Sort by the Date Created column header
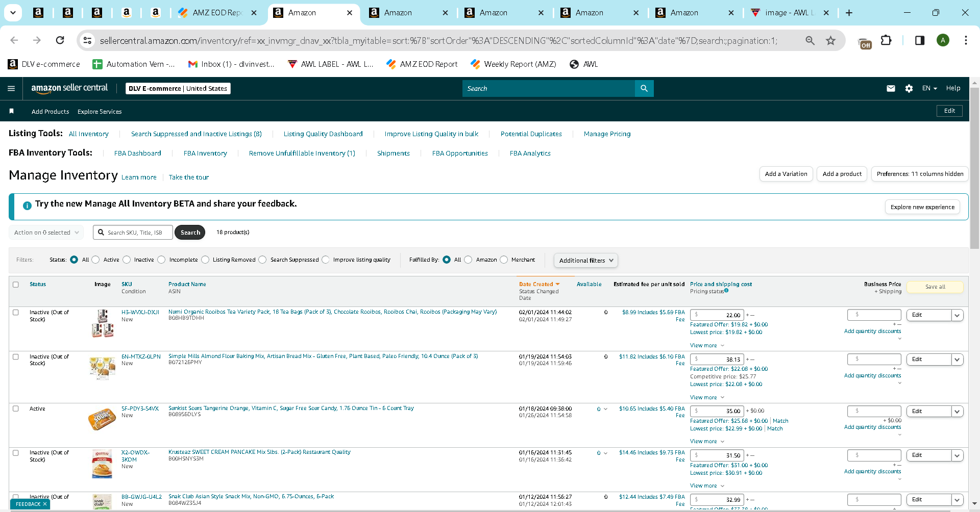The height and width of the screenshot is (512, 980). 539,285
